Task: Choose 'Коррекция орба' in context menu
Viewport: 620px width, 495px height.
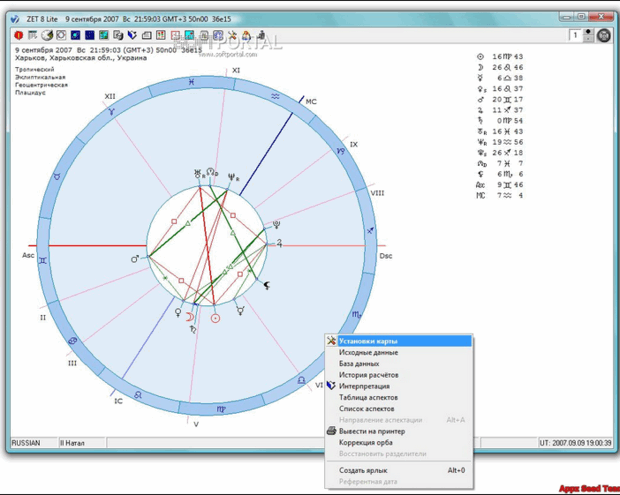Action: coord(365,442)
